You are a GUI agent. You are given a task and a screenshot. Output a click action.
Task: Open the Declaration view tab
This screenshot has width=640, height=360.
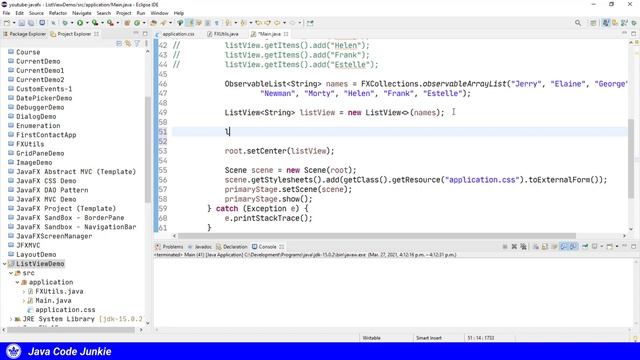pyautogui.click(x=232, y=247)
